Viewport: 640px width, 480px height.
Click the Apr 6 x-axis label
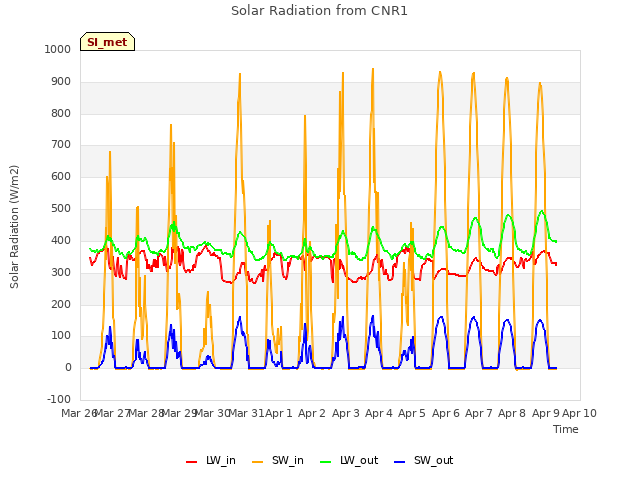(x=446, y=413)
